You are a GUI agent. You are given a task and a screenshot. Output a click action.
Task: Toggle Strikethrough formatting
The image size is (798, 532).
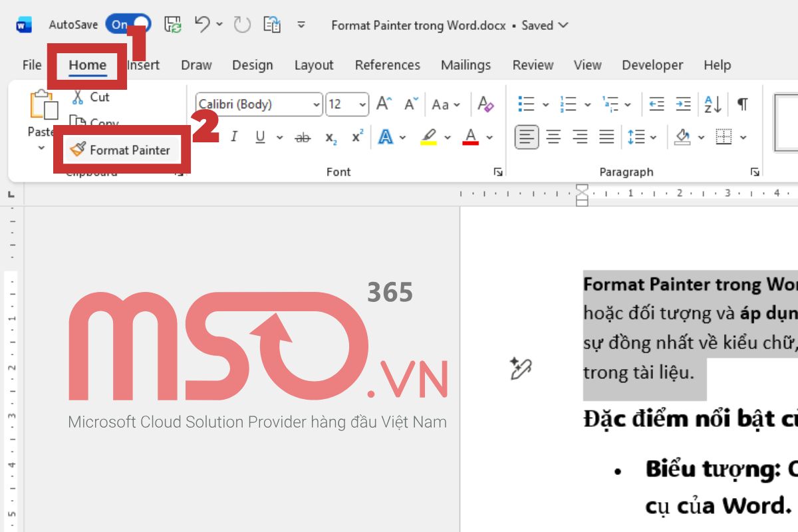(x=303, y=138)
